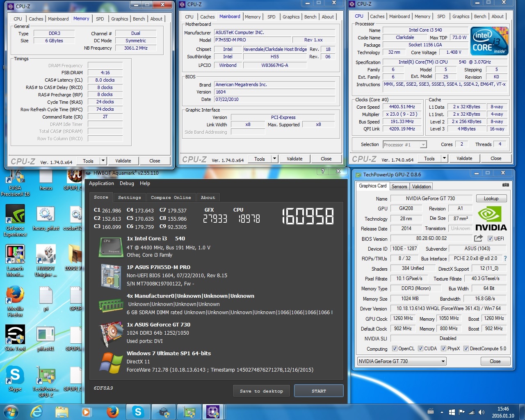The image size is (525, 420).
Task: Open Internet Explorer from taskbar
Action: 37,411
